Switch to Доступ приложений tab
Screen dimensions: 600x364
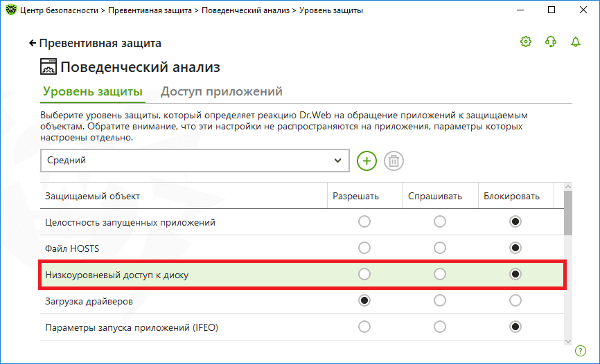[x=222, y=92]
